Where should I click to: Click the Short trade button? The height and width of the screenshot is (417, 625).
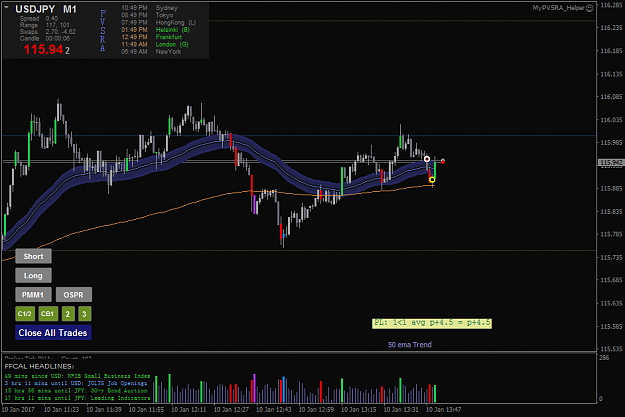click(x=33, y=256)
